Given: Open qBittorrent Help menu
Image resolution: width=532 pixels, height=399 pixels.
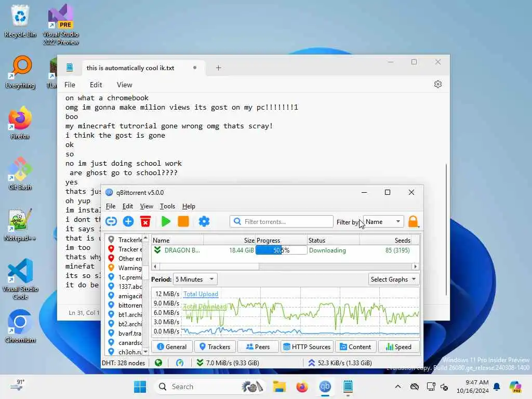Looking at the screenshot, I should click(x=189, y=206).
